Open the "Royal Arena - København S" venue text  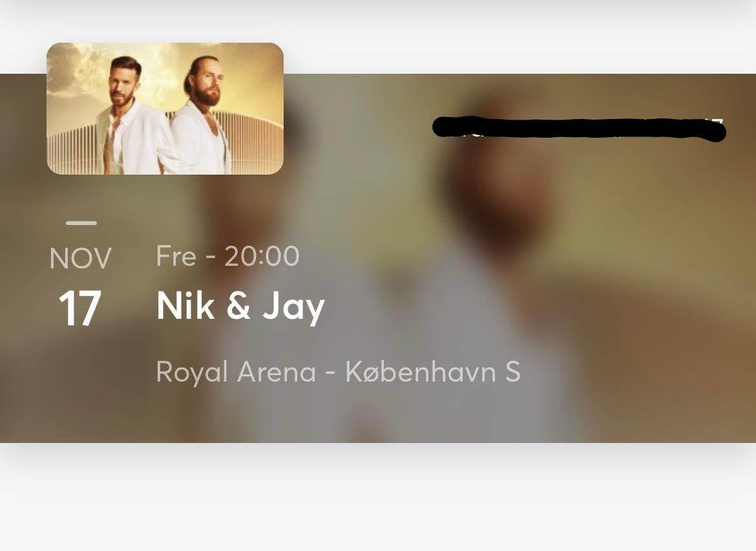point(338,373)
